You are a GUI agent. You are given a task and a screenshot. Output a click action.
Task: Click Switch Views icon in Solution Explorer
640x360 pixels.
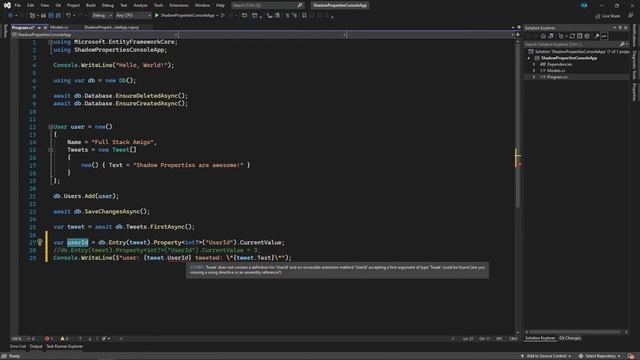coord(551,36)
